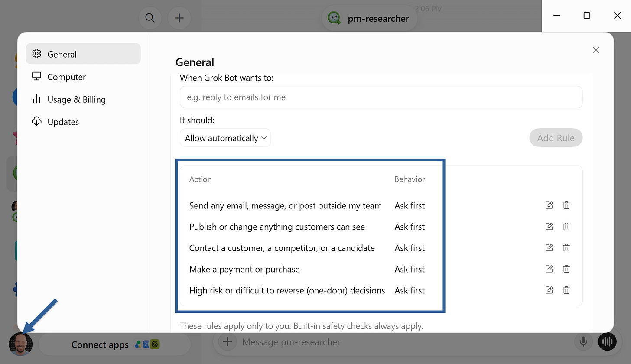Delete the 'High risk or difficult to reverse' rule
Screen dimensions: 631x364
coord(566,290)
